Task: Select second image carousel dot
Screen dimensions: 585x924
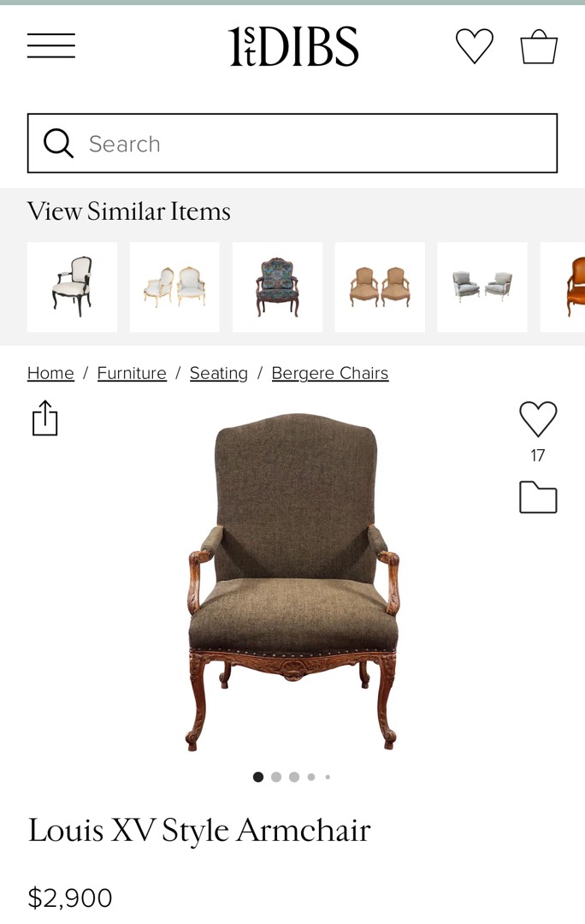Action: [x=275, y=777]
